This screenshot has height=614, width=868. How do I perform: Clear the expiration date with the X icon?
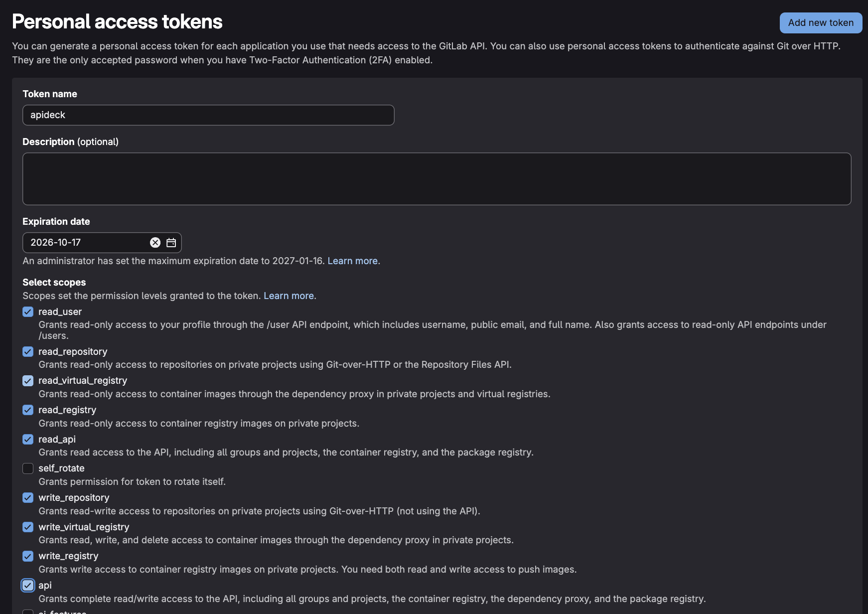(154, 243)
